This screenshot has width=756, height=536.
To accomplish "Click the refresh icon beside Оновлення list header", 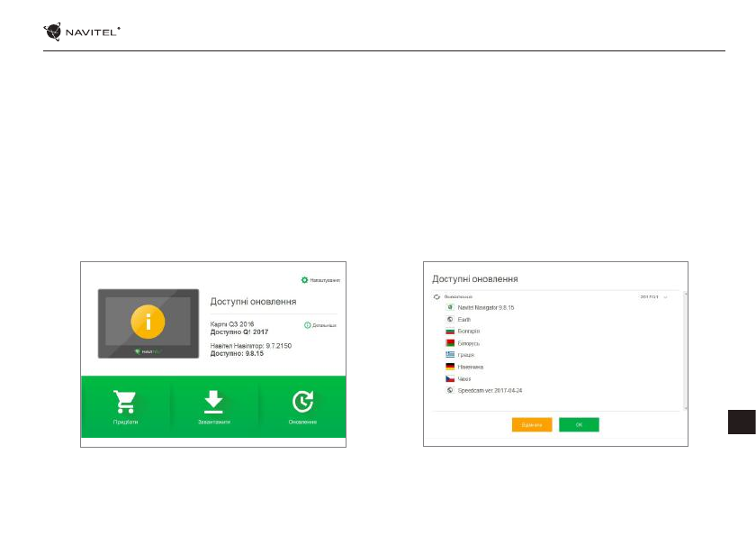I will click(x=436, y=297).
